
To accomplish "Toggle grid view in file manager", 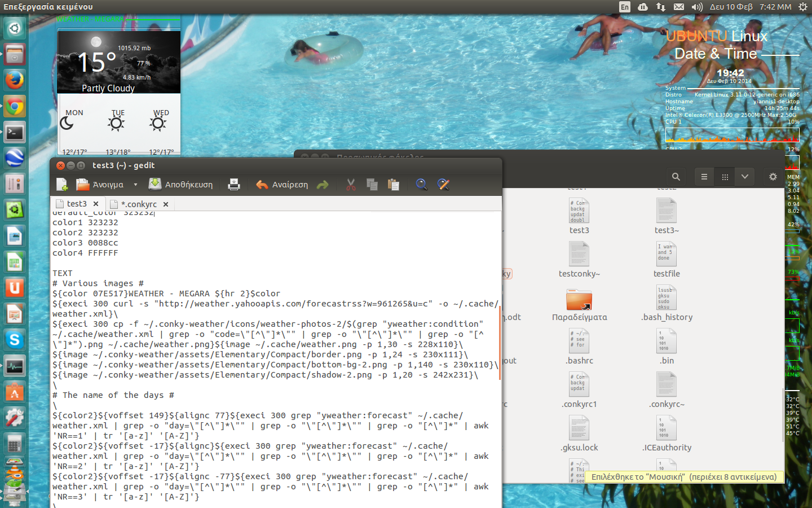I will click(x=725, y=177).
